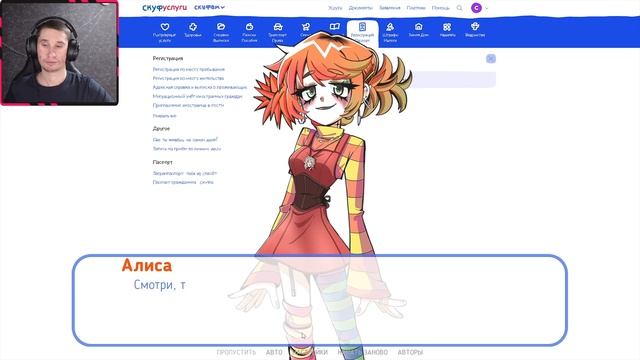Open the first link under Другое
The width and height of the screenshot is (640, 360).
(185, 140)
